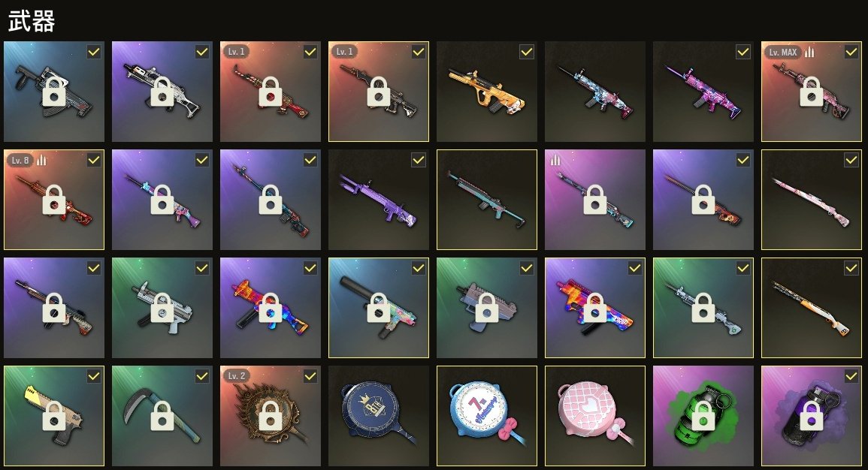This screenshot has height=470, width=868.
Task: Toggle the checkmark on the Lv. MAX weapon tile
Action: click(x=851, y=52)
